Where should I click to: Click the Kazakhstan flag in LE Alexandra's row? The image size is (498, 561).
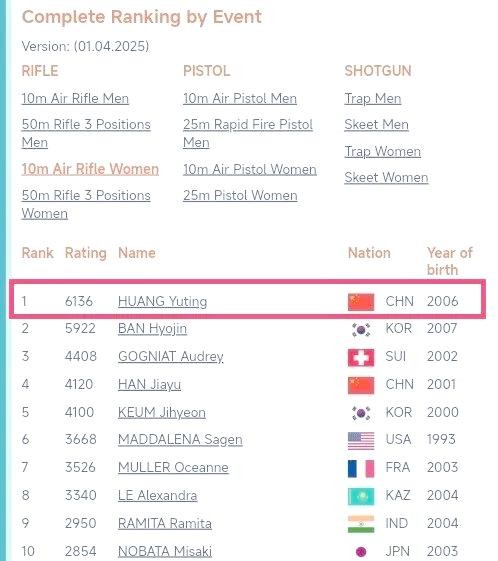click(361, 496)
